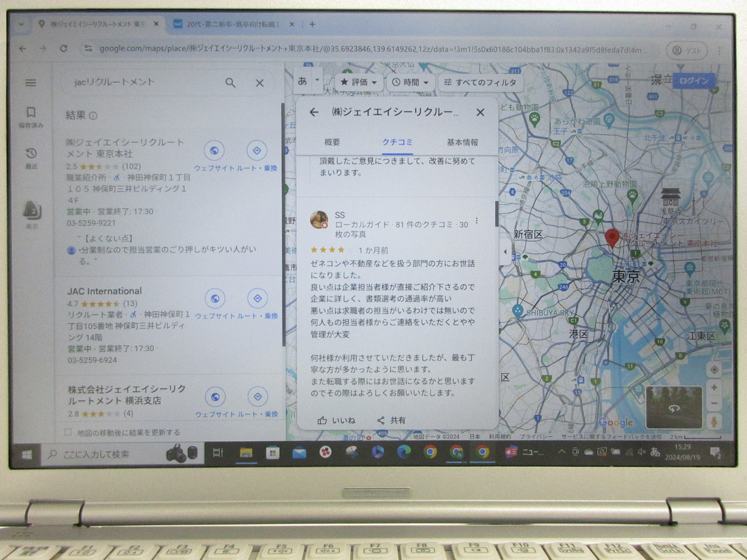Open ウェブサイト icon for 東京本社 result

[x=214, y=150]
